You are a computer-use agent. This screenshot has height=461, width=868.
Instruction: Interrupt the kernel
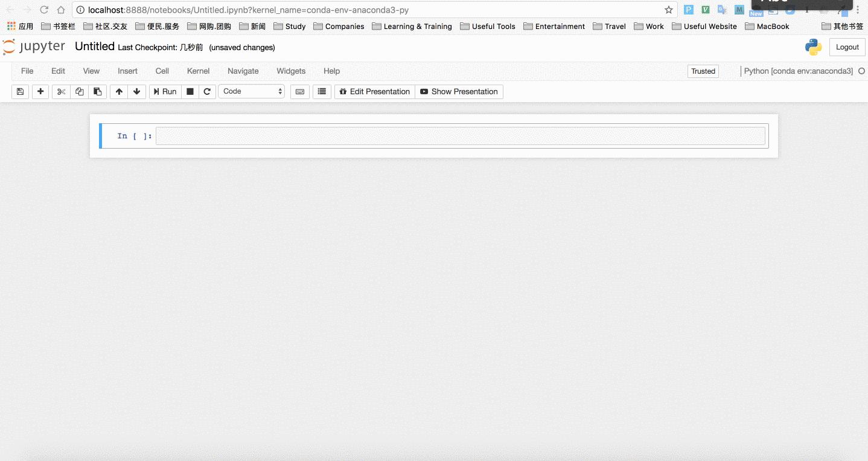click(190, 91)
